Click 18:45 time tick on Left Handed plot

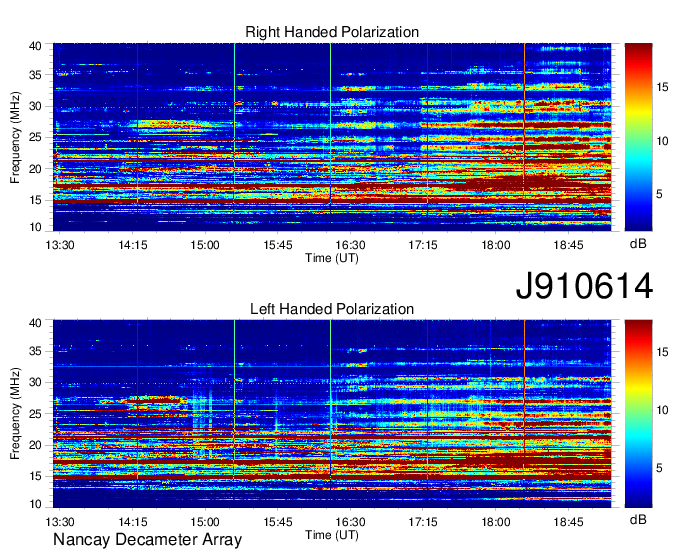(x=568, y=522)
